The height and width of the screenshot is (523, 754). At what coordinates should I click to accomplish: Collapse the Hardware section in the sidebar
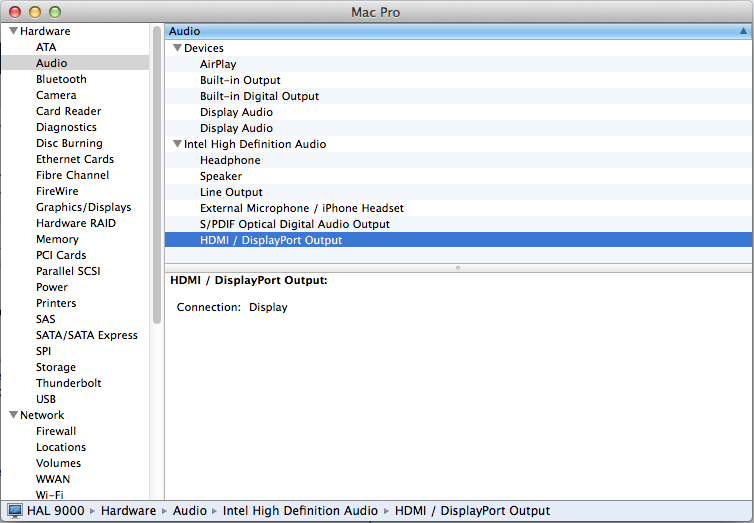[13, 31]
